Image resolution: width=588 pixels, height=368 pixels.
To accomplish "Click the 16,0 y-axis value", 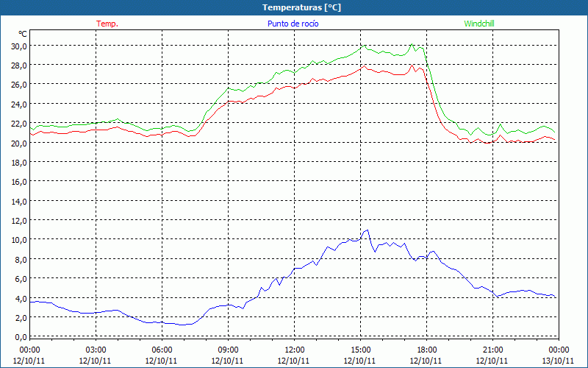I will 19,182.
